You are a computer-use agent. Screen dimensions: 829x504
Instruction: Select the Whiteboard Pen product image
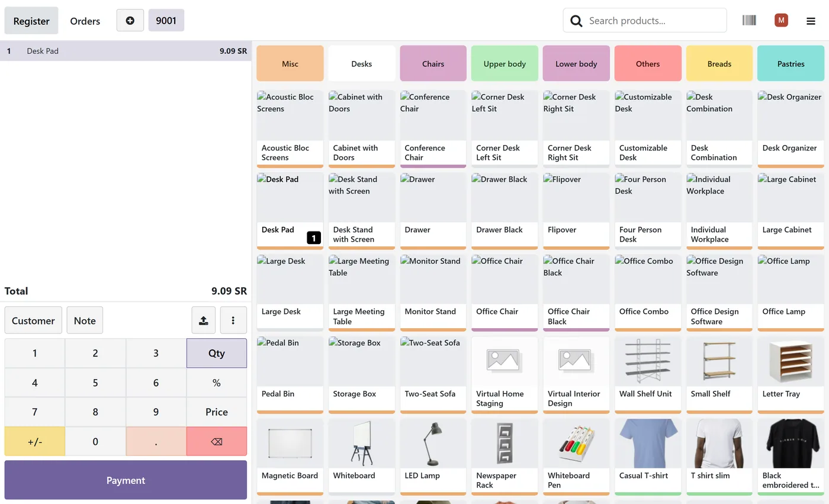click(x=576, y=444)
